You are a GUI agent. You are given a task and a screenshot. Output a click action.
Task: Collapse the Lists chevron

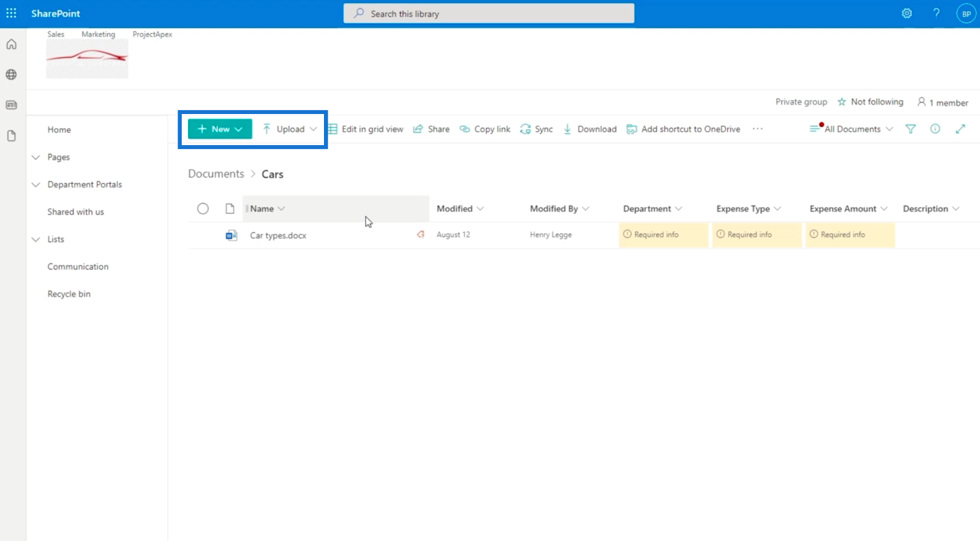coord(36,239)
